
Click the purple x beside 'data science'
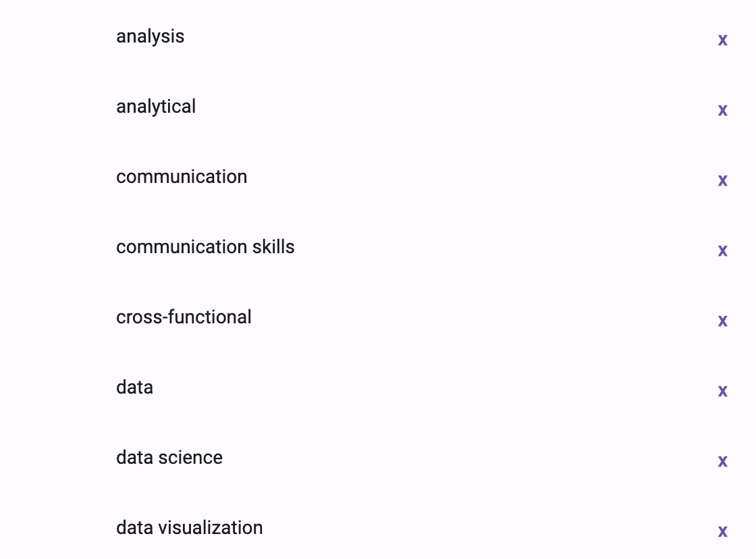[x=722, y=461]
